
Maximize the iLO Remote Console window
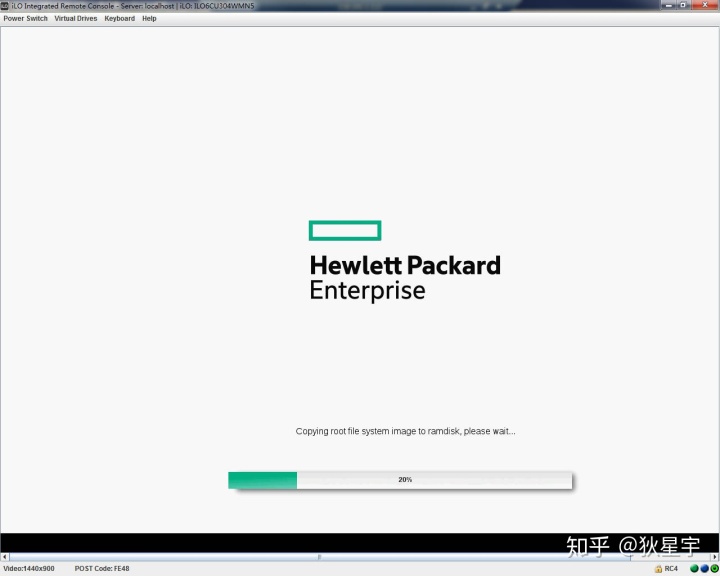(x=683, y=5)
